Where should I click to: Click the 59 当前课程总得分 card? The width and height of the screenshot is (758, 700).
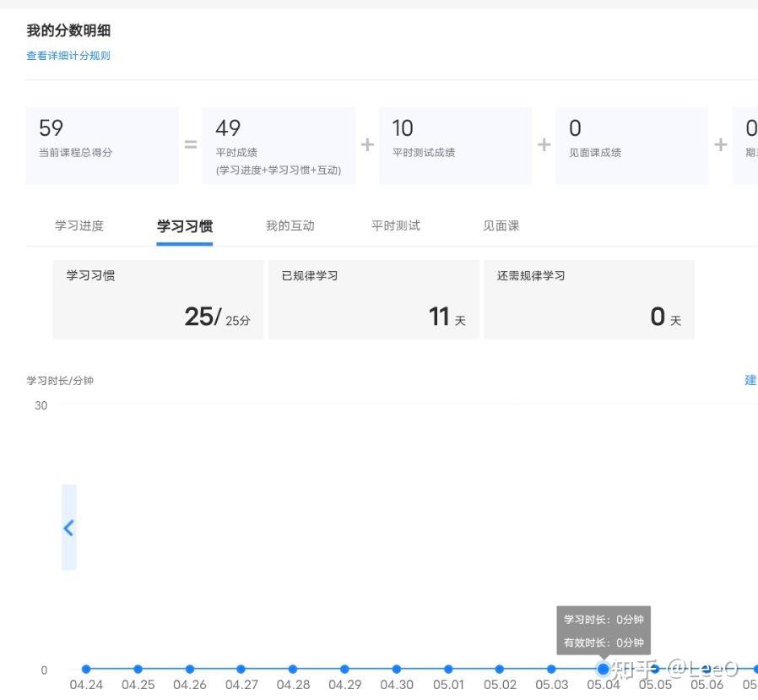pos(102,145)
